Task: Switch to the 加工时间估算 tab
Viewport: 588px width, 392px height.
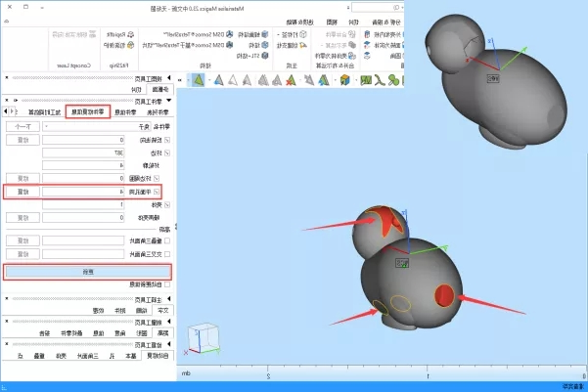Action: coord(45,112)
